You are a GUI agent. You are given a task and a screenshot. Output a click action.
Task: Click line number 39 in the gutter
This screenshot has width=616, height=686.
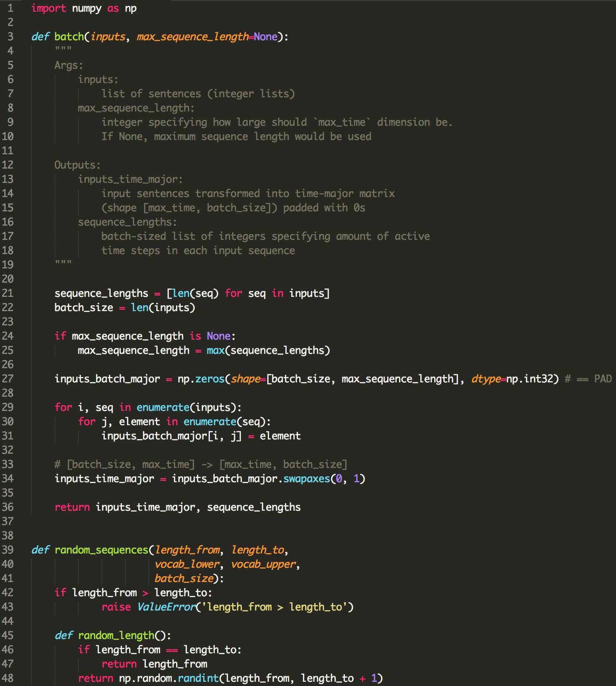(x=8, y=550)
